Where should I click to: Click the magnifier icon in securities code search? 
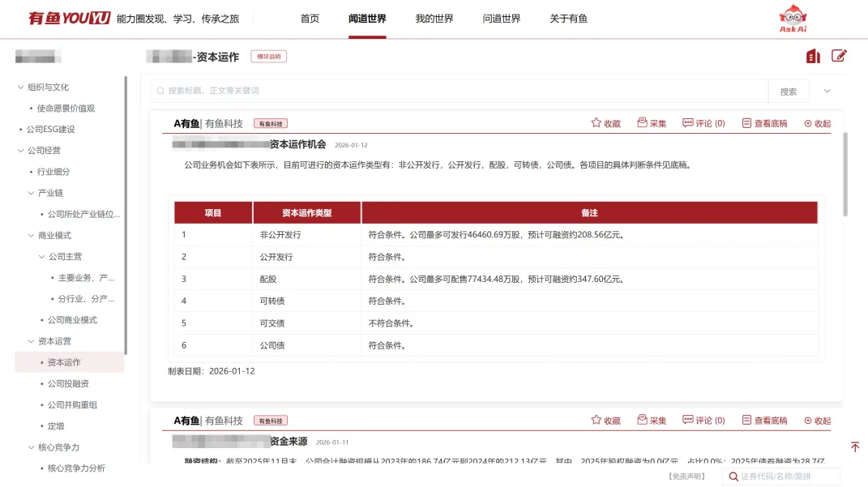pos(733,476)
